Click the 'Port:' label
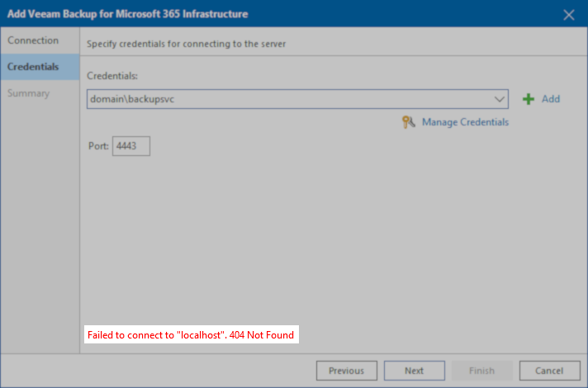This screenshot has width=588, height=388. click(x=98, y=146)
